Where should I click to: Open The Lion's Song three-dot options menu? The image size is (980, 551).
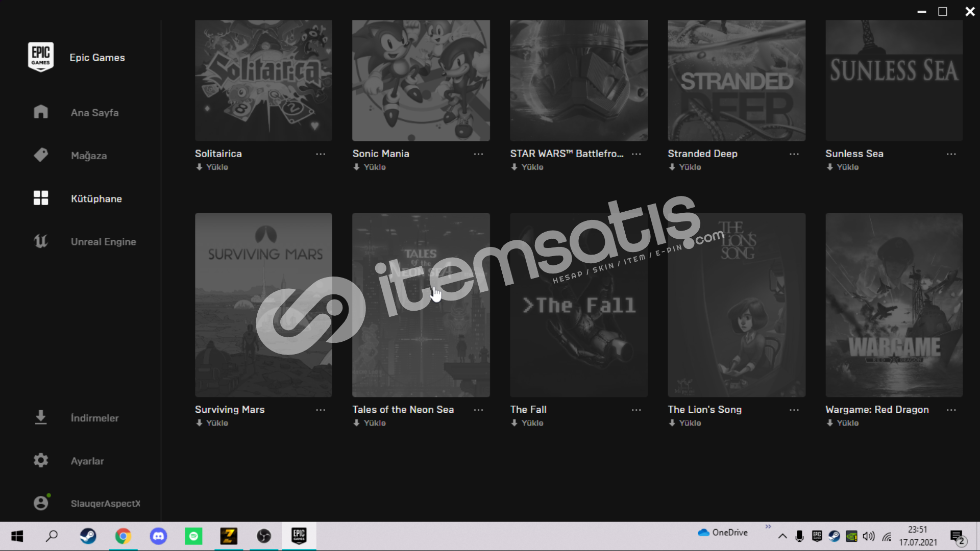coord(794,410)
